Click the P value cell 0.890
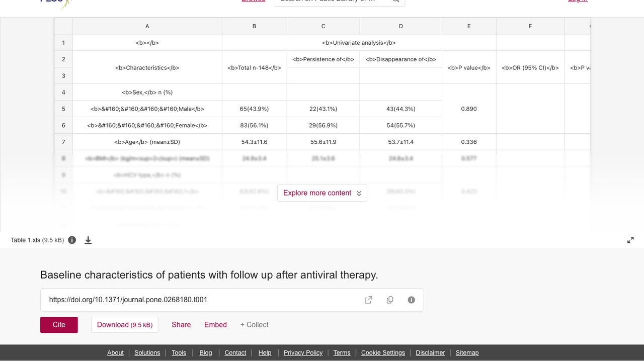Image resolution: width=644 pixels, height=362 pixels. (x=469, y=109)
